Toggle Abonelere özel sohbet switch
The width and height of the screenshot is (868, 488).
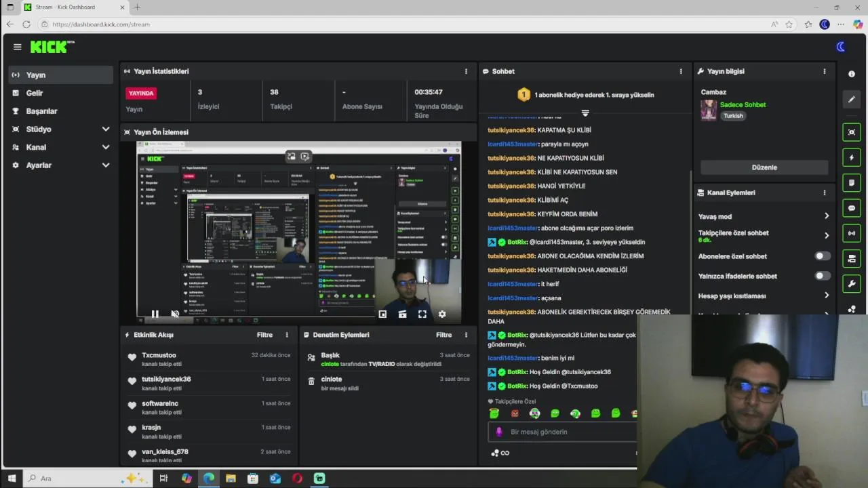822,256
